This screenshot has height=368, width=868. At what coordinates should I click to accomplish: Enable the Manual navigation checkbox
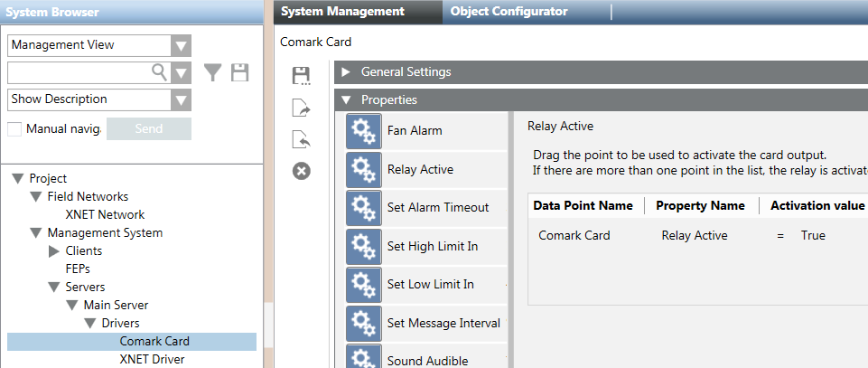[14, 129]
